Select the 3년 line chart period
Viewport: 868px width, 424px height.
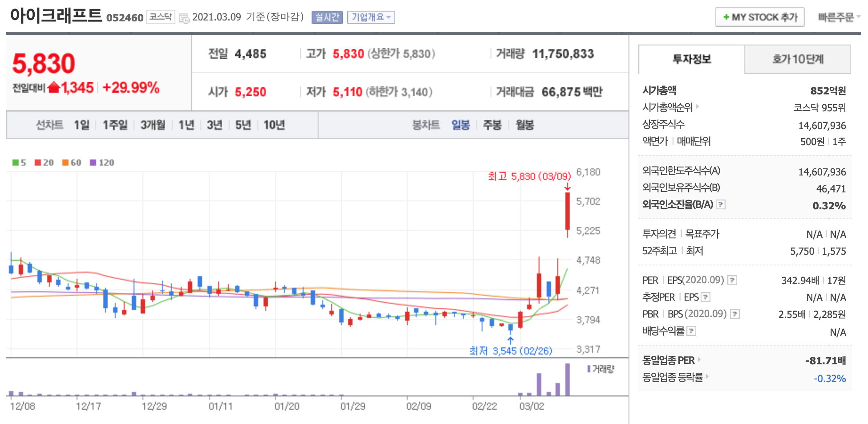(x=215, y=125)
